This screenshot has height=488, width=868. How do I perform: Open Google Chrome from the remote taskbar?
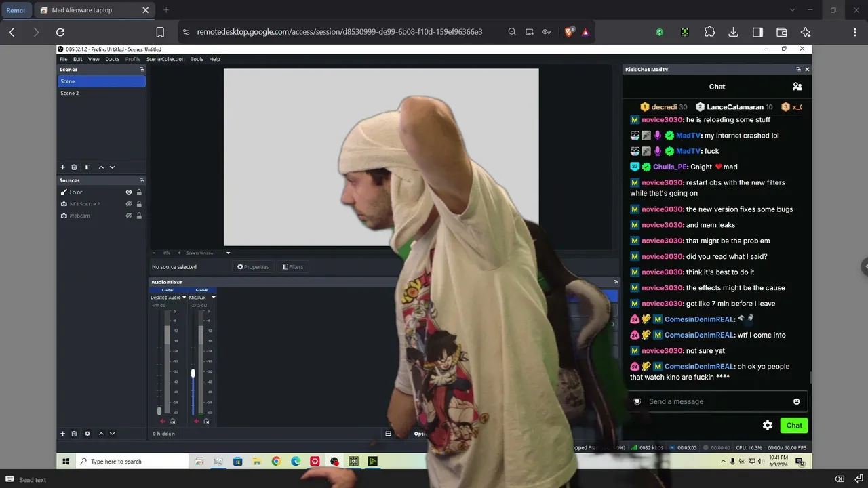pos(276,462)
